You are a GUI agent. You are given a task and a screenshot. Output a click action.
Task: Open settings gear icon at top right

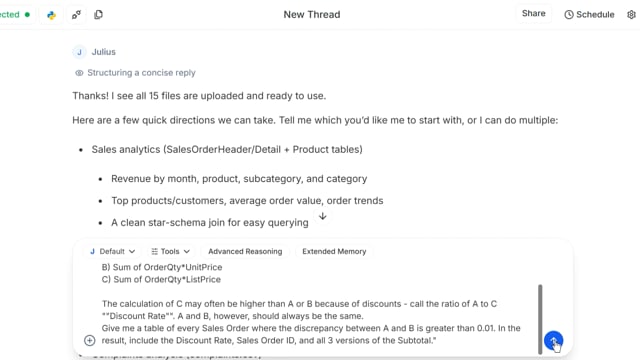pyautogui.click(x=631, y=15)
